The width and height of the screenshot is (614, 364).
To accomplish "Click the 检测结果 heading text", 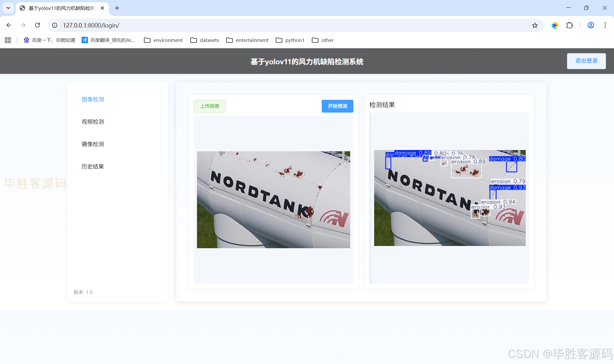I will click(382, 105).
